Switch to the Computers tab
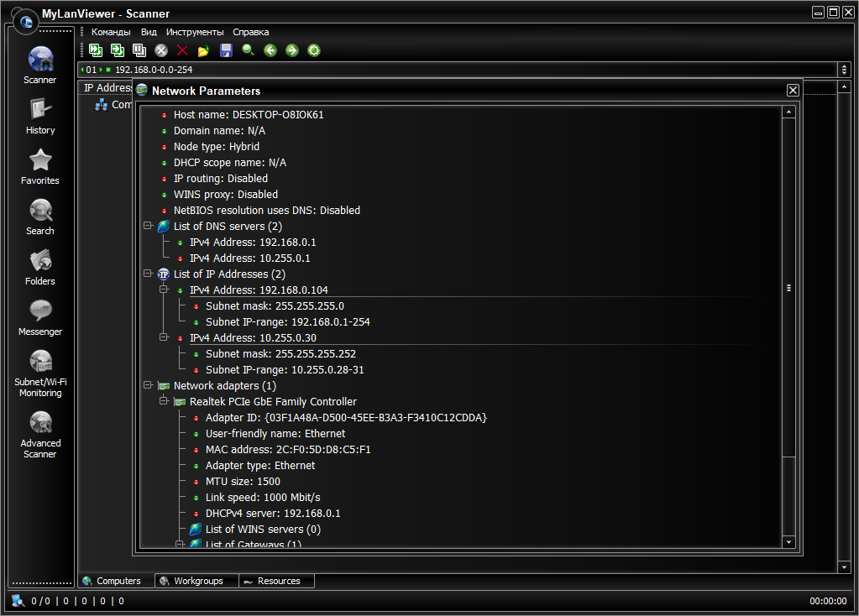 pos(116,581)
